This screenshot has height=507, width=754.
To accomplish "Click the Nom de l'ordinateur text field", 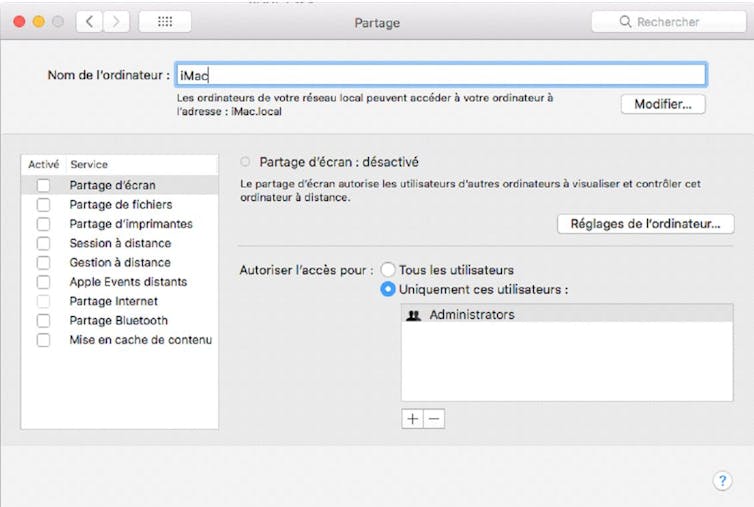I will click(x=440, y=75).
